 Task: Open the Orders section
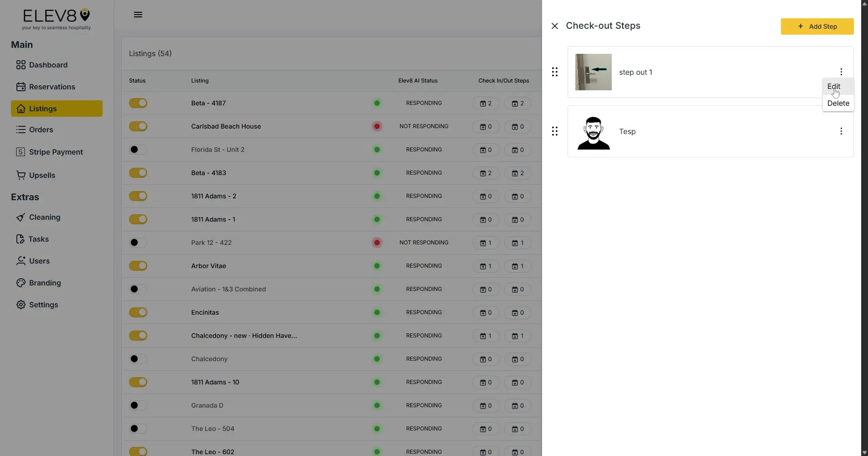[x=41, y=130]
